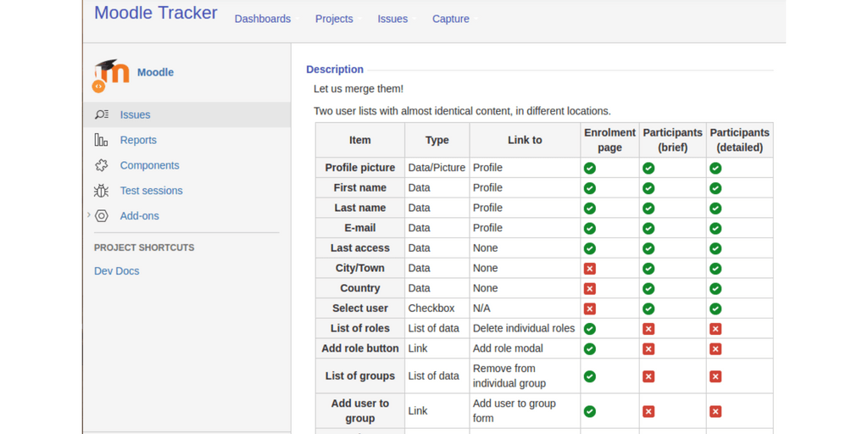Click red cross for Add user to group Participants (detailed)

715,411
